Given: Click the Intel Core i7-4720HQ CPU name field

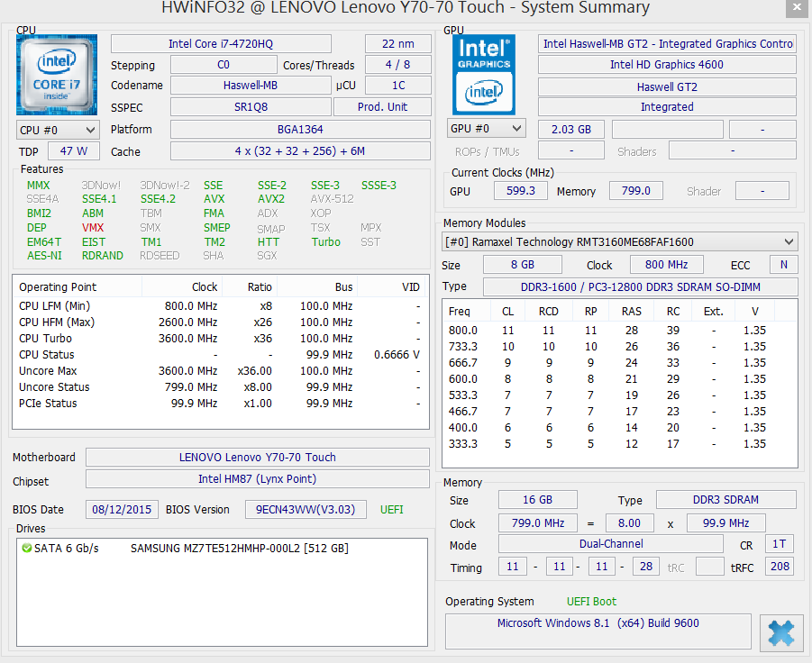Looking at the screenshot, I should [221, 44].
